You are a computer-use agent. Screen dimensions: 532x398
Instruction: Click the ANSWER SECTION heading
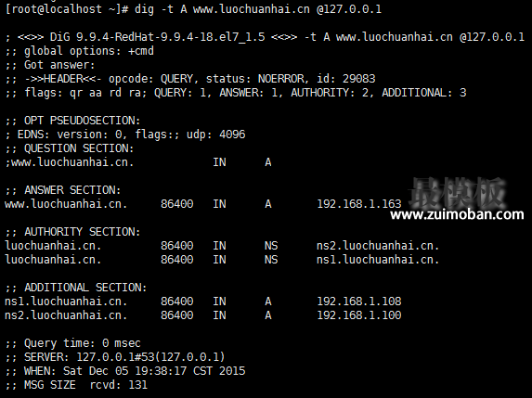click(x=63, y=190)
